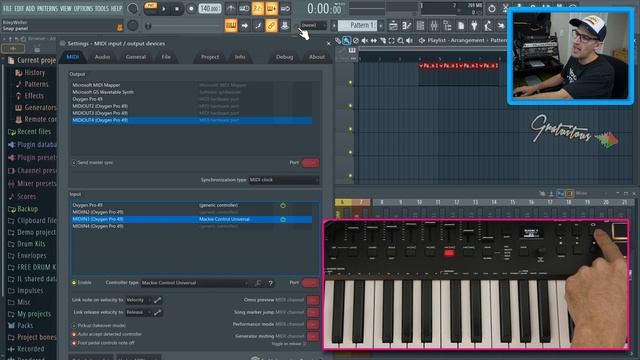Open the project file page icon in the toolbar

[461, 25]
